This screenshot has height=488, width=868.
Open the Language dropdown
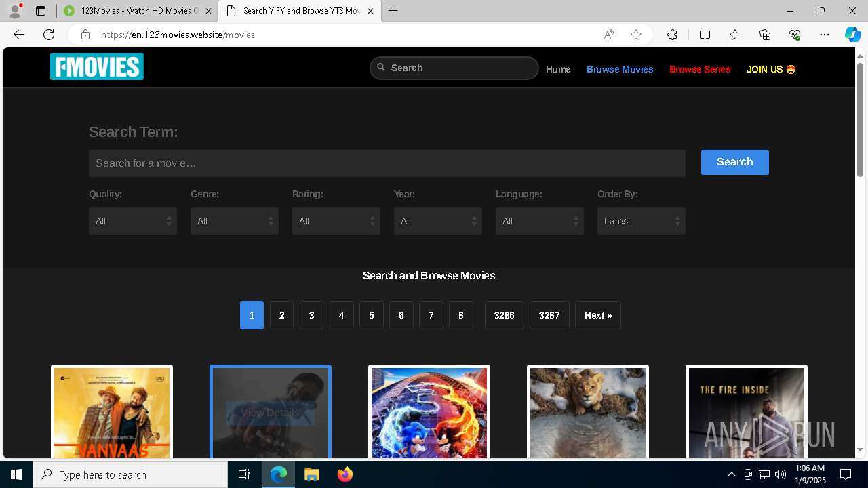coord(540,221)
